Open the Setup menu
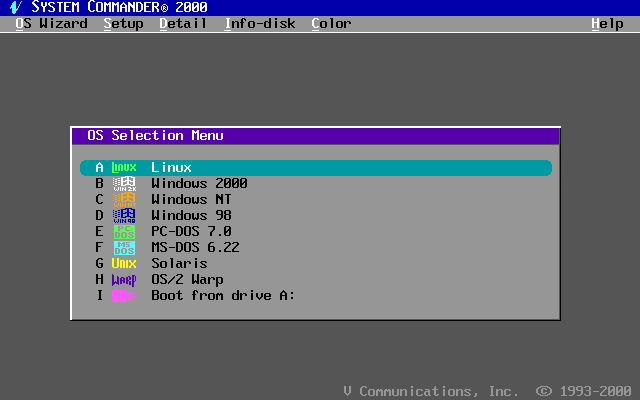The width and height of the screenshot is (640, 400). coord(123,23)
